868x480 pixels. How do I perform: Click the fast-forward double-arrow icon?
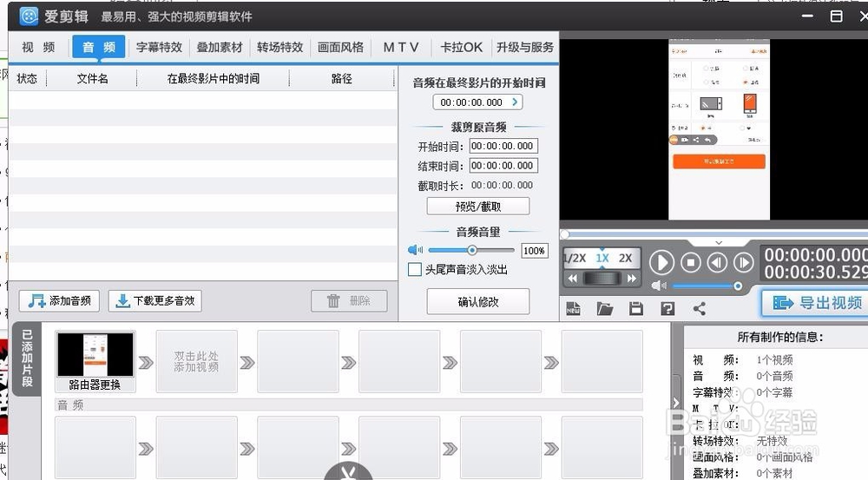(632, 279)
